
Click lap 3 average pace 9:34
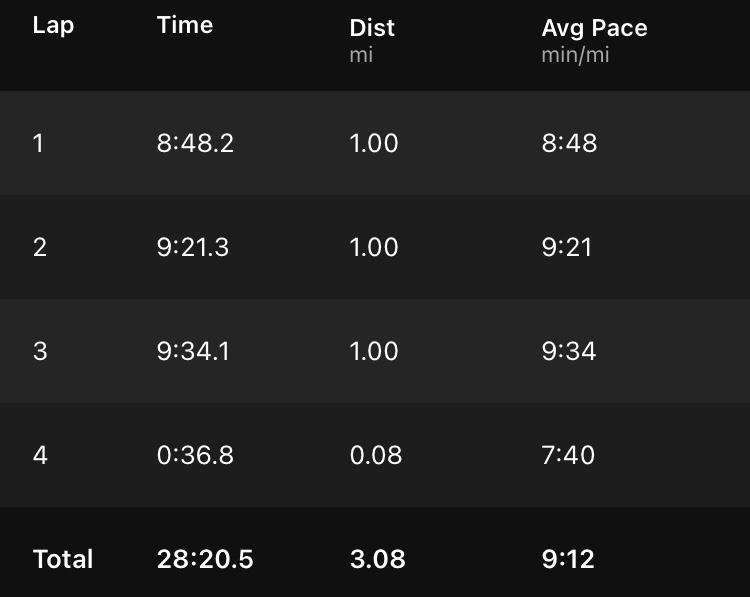point(569,351)
